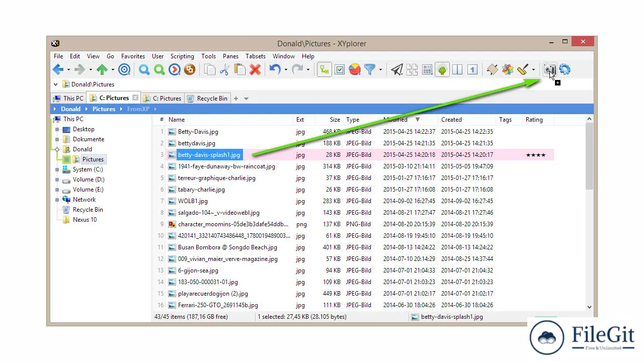Click the camera preview icon
Viewport: 644px width, 362px height.
(x=549, y=70)
